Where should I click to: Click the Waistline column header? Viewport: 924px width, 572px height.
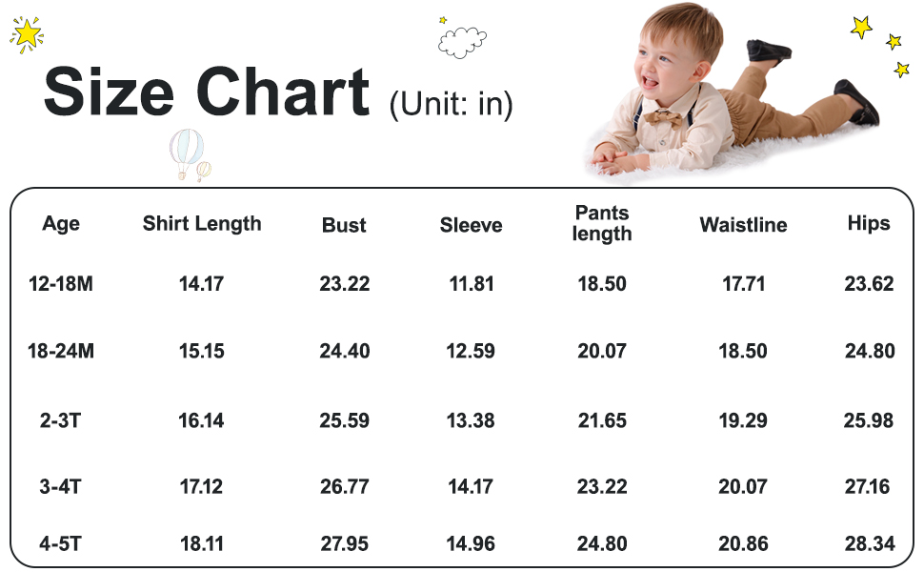tap(743, 226)
